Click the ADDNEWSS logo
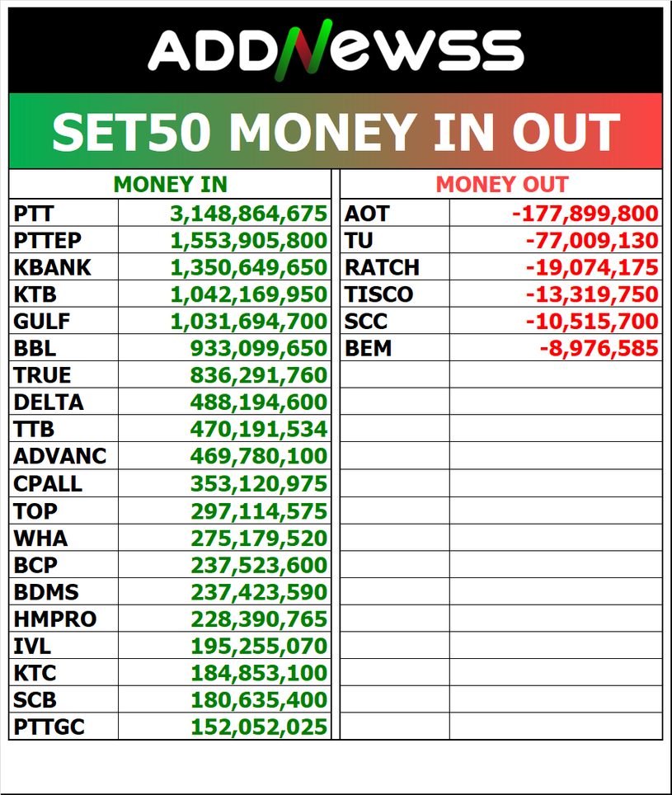 click(336, 49)
